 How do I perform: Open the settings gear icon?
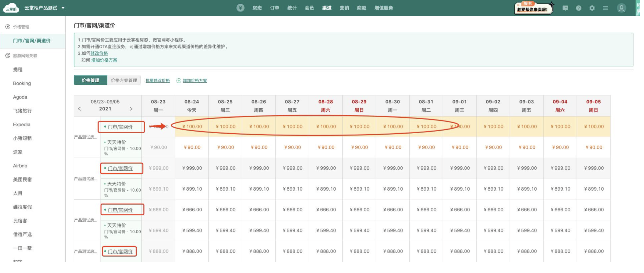(592, 8)
